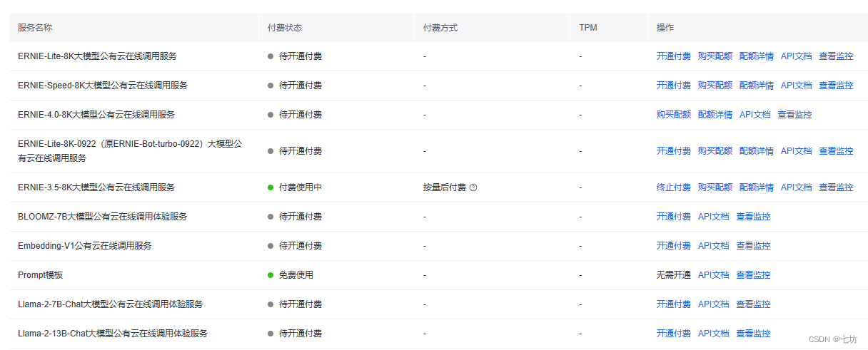Screen dimensions: 868x350
Task: Click the 无需开通 text for Prompt模板
Action: coord(674,275)
